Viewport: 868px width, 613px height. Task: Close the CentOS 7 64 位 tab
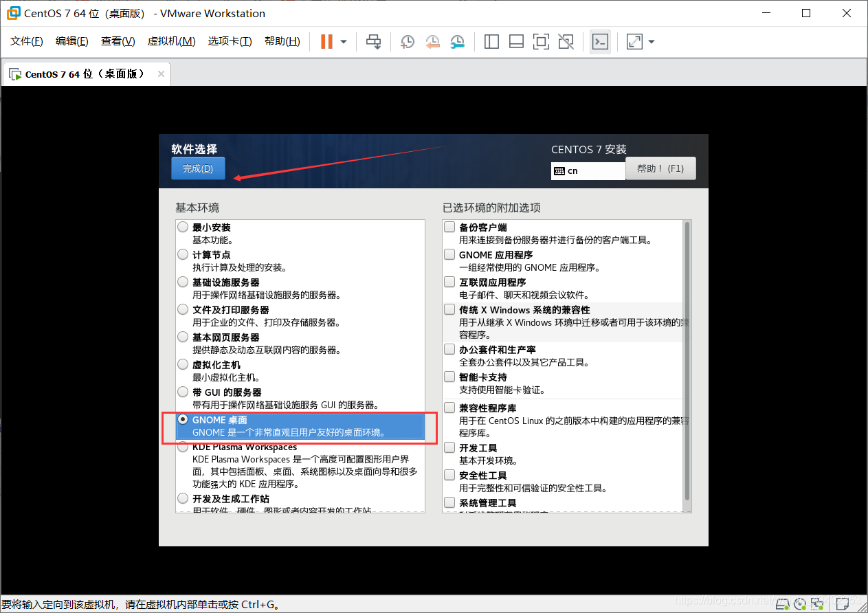[161, 74]
